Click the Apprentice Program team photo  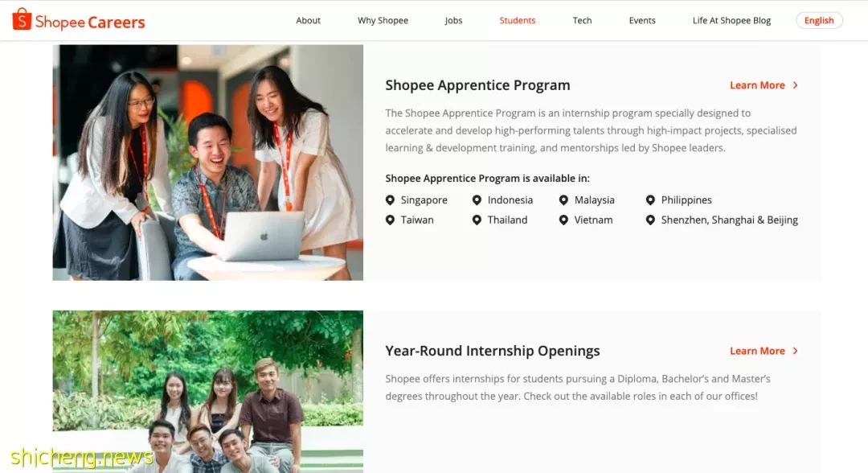click(x=208, y=162)
